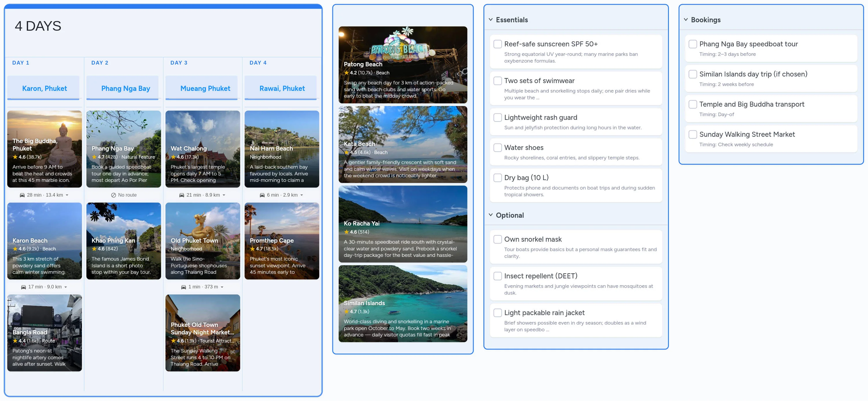Click the DAY 3 label
This screenshot has height=401, width=868.
pos(179,63)
